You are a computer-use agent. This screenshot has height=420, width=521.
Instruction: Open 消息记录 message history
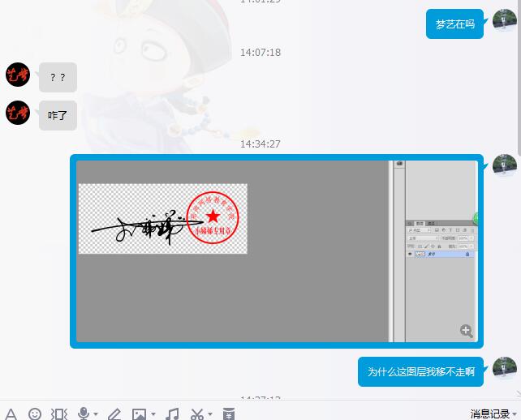[489, 414]
